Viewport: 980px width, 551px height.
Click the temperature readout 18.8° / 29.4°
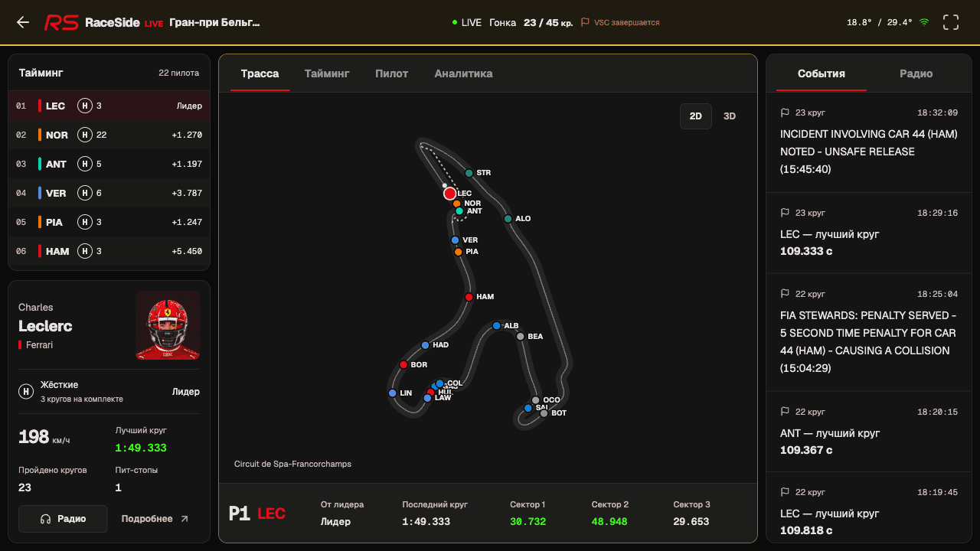point(880,22)
